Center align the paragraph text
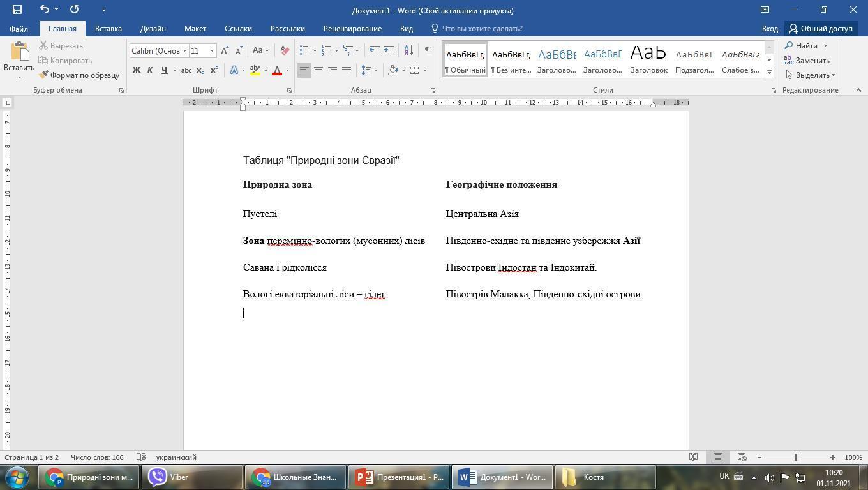This screenshot has height=490, width=868. click(x=318, y=70)
